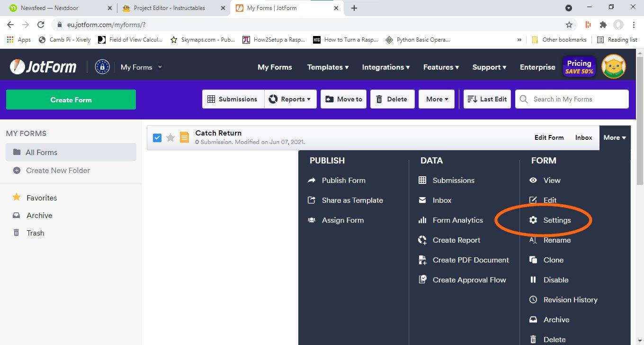Select Clone from the Form menu
Viewport: 644px width, 345px height.
tap(553, 260)
